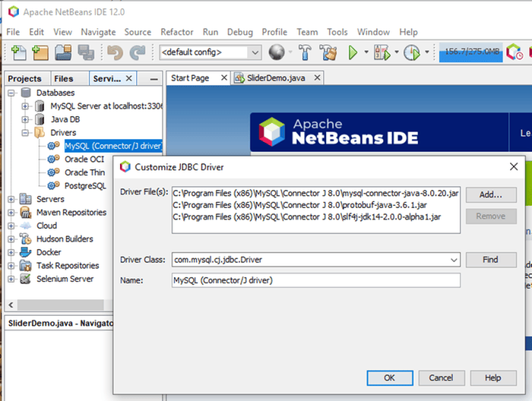Screen dimensions: 532x401
Task: Click the Docker whale icon
Action: (25, 252)
